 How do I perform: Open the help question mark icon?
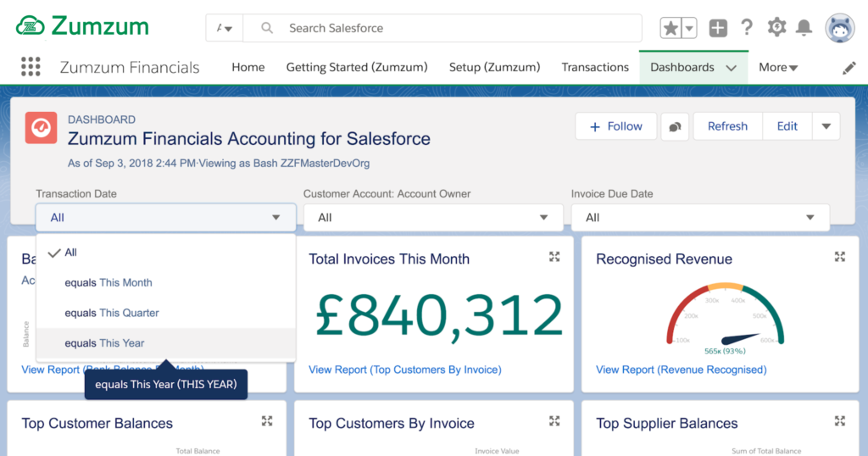[x=747, y=27]
